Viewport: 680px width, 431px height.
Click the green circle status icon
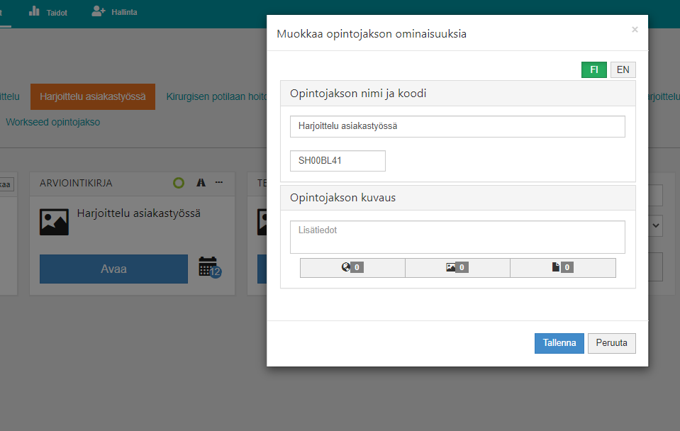178,183
